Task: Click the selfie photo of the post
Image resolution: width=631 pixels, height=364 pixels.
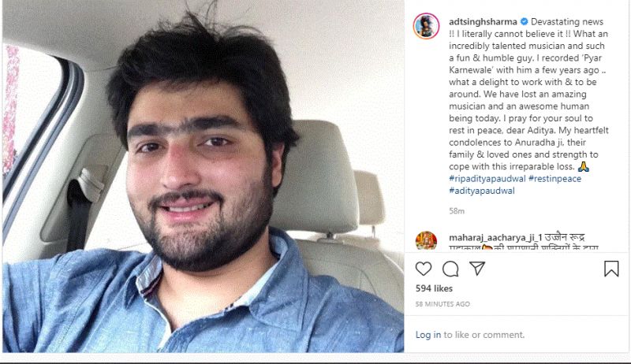Action: pos(203,176)
